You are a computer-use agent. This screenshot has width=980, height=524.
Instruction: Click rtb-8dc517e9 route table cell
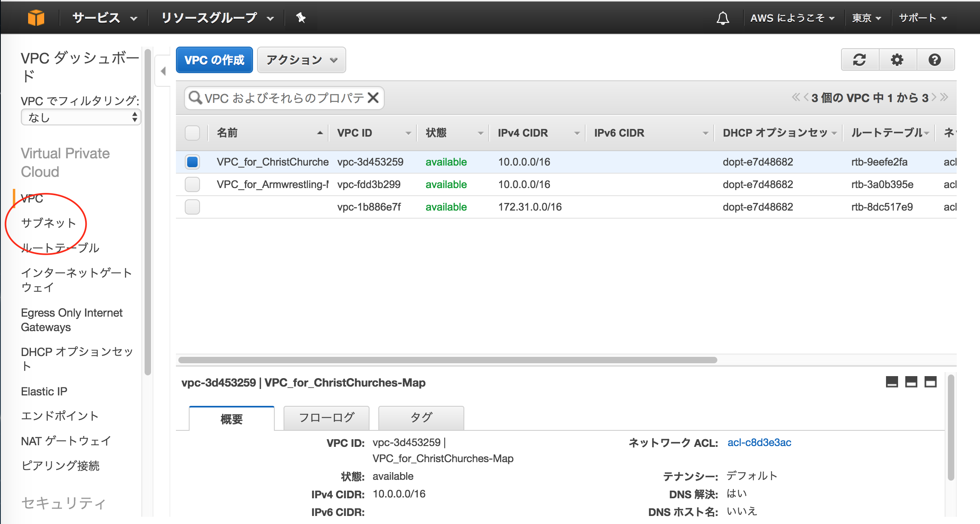pos(882,207)
